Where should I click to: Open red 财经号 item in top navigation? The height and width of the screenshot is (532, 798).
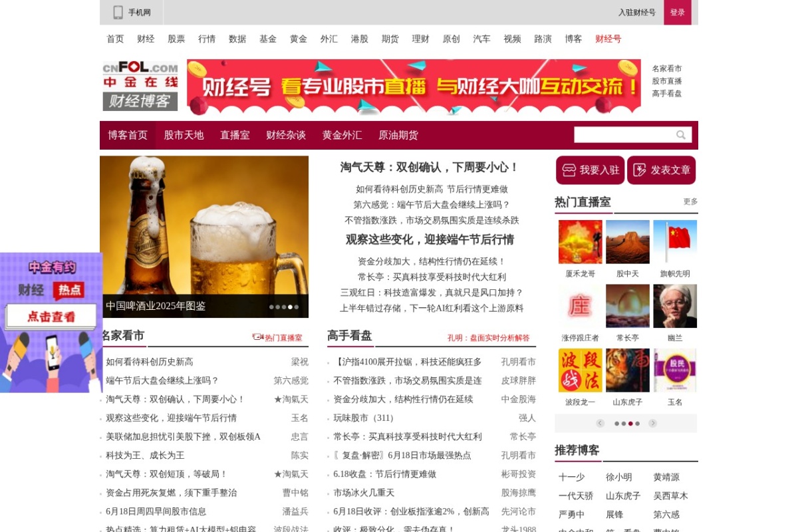[x=608, y=39]
